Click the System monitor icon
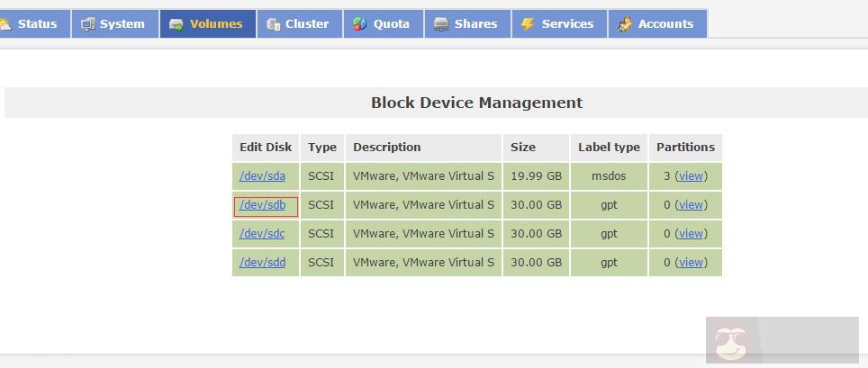 click(87, 24)
